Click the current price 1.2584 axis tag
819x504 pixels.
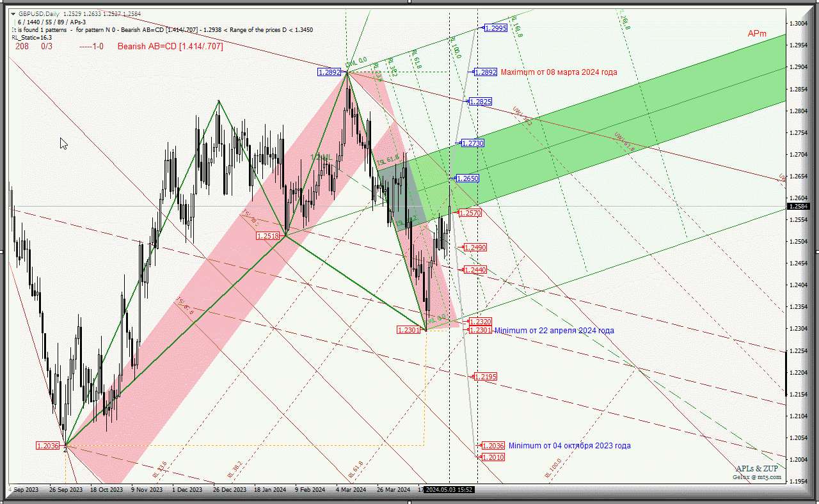(x=798, y=206)
